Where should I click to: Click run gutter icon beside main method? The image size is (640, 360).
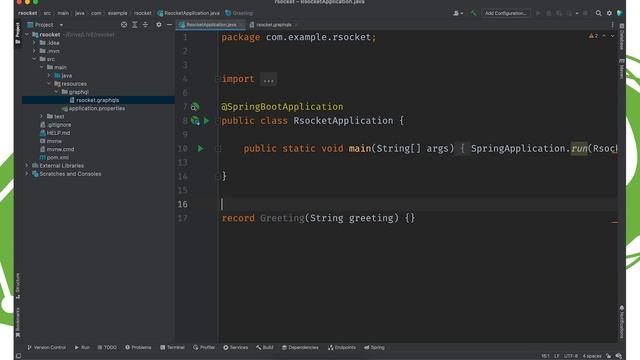pyautogui.click(x=200, y=149)
